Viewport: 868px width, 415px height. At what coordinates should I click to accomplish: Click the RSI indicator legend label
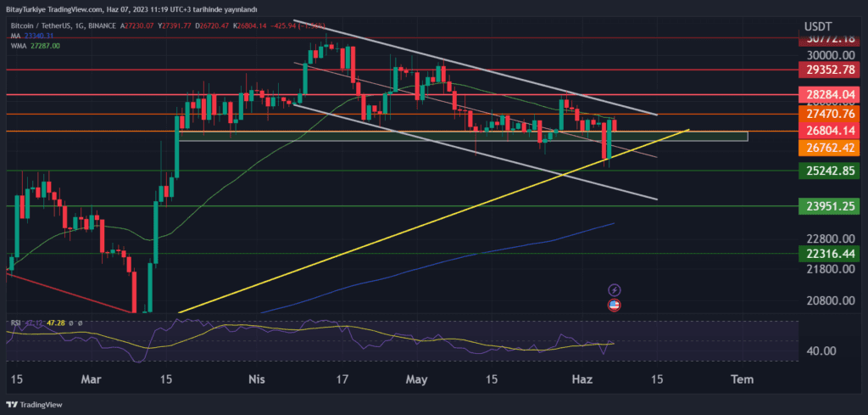tap(15, 322)
